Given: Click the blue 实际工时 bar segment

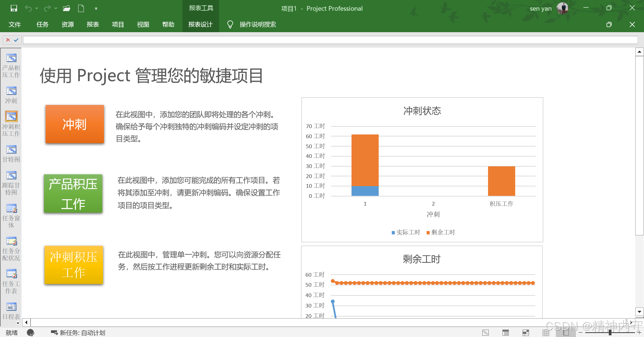Looking at the screenshot, I should [365, 191].
